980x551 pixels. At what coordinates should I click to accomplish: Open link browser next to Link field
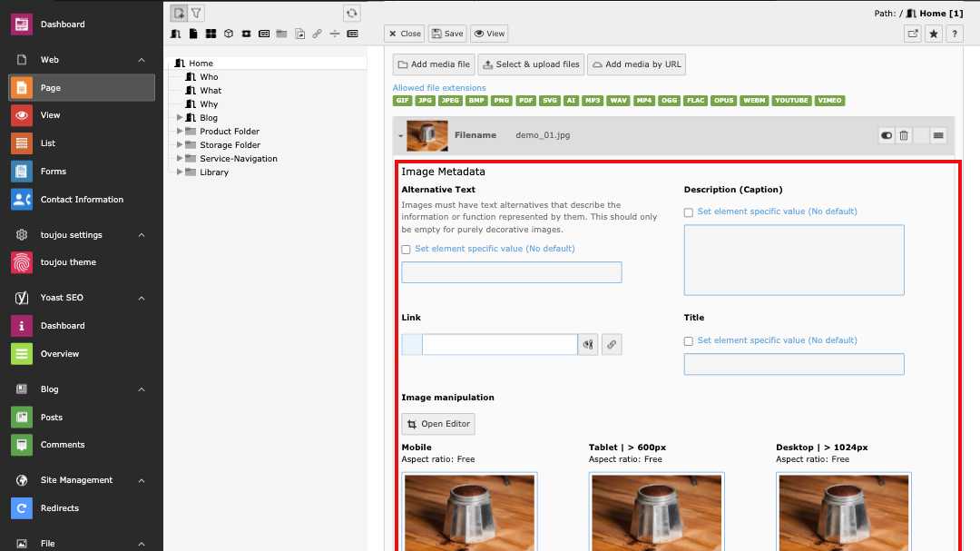(x=612, y=344)
